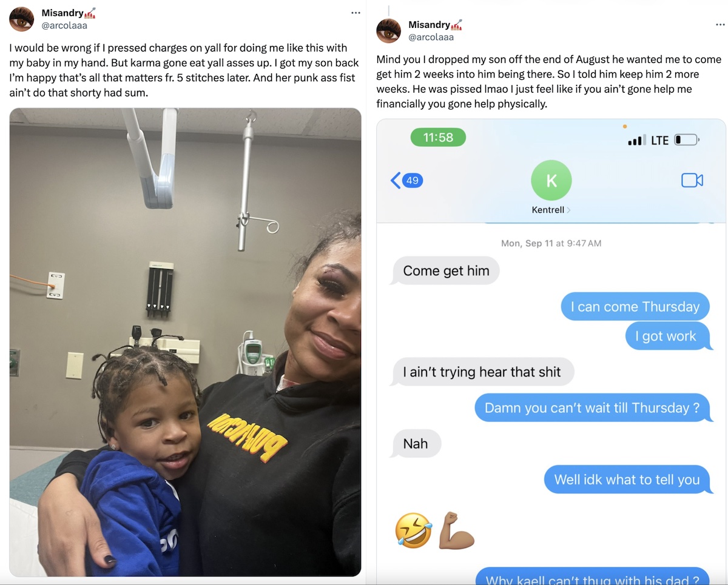Screen dimensions: 728x585
Task: Click the @arcolaaa handle on left tweet
Action: click(x=64, y=25)
